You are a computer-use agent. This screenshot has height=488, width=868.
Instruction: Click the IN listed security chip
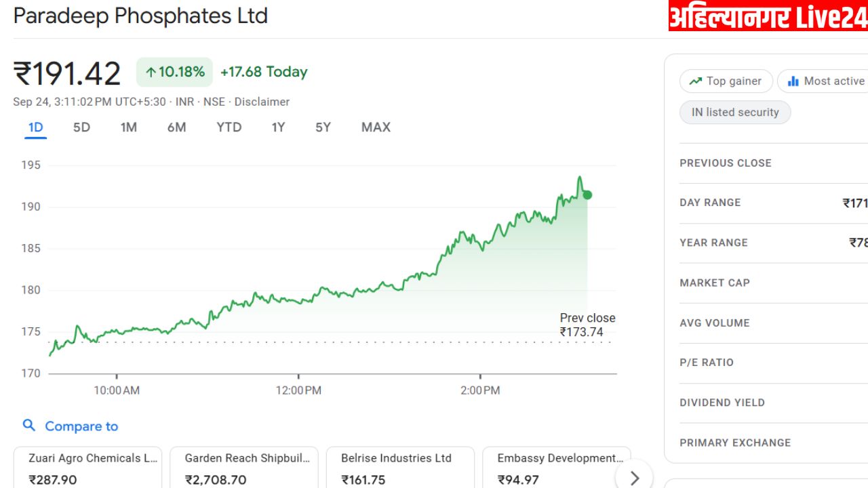pyautogui.click(x=735, y=113)
